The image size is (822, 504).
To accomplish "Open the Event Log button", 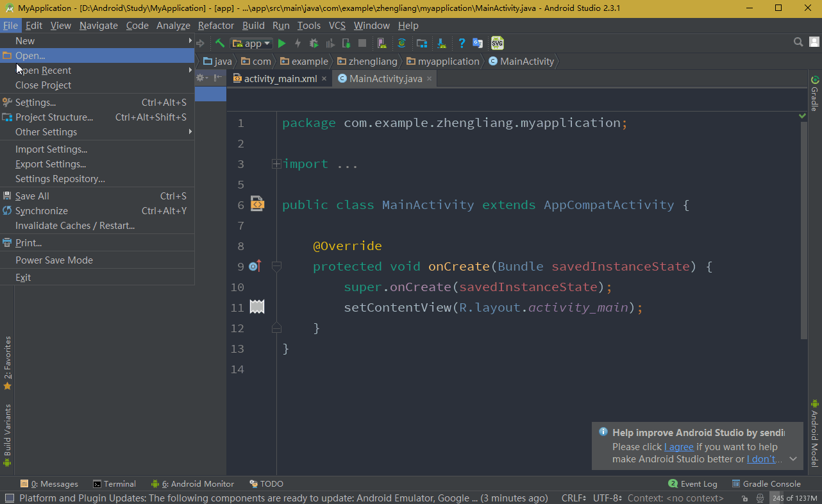I will [692, 483].
